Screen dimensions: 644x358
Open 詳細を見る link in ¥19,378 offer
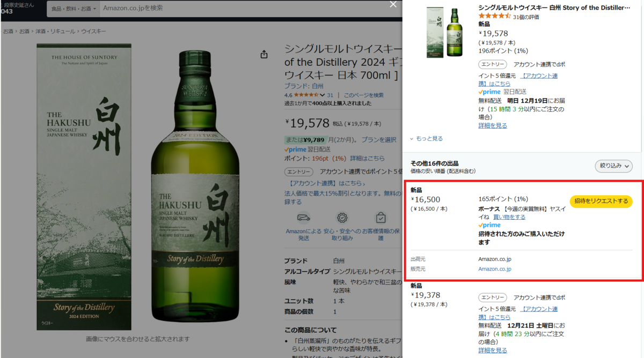click(493, 350)
